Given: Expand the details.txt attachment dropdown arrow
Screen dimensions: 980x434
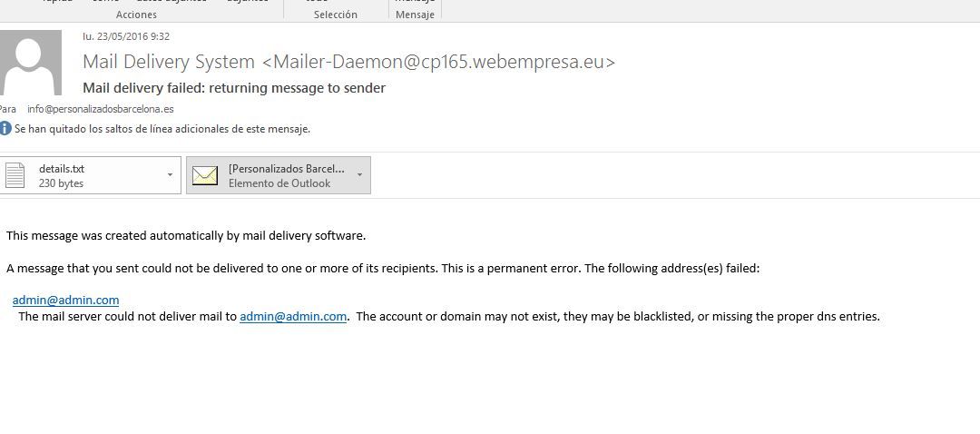Looking at the screenshot, I should (170, 175).
